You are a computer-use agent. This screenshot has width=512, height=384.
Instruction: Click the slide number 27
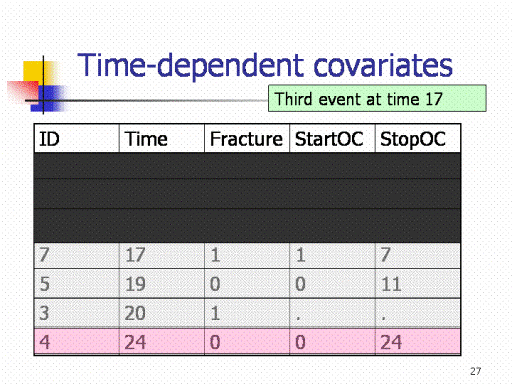click(476, 371)
